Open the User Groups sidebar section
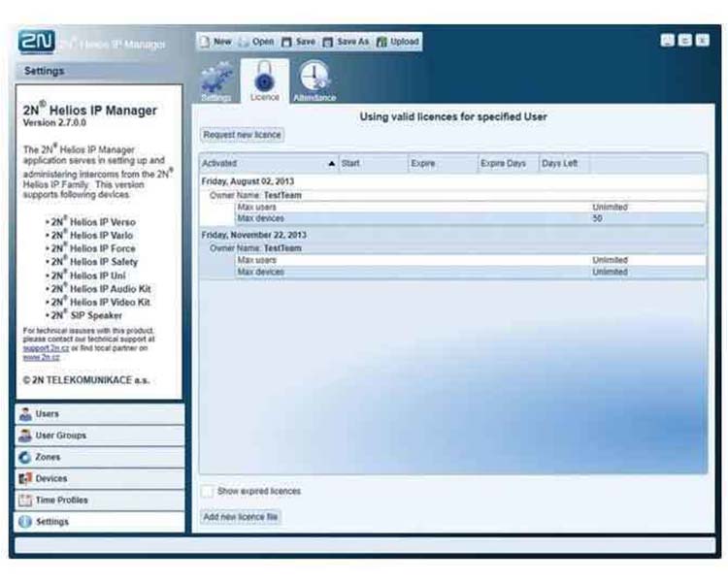This screenshot has height=582, width=728. [99, 436]
